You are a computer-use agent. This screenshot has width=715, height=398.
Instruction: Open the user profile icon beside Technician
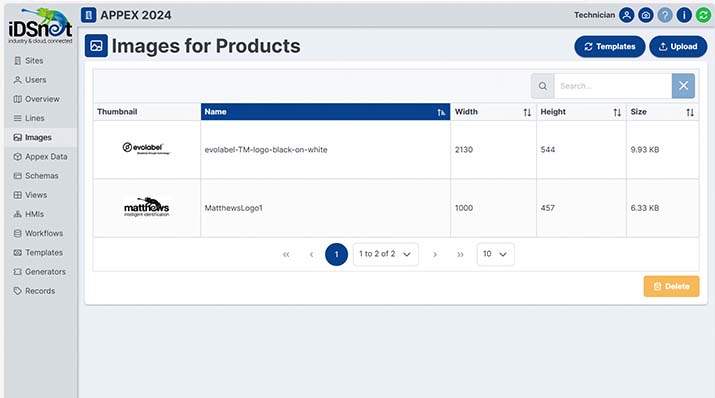pos(627,15)
